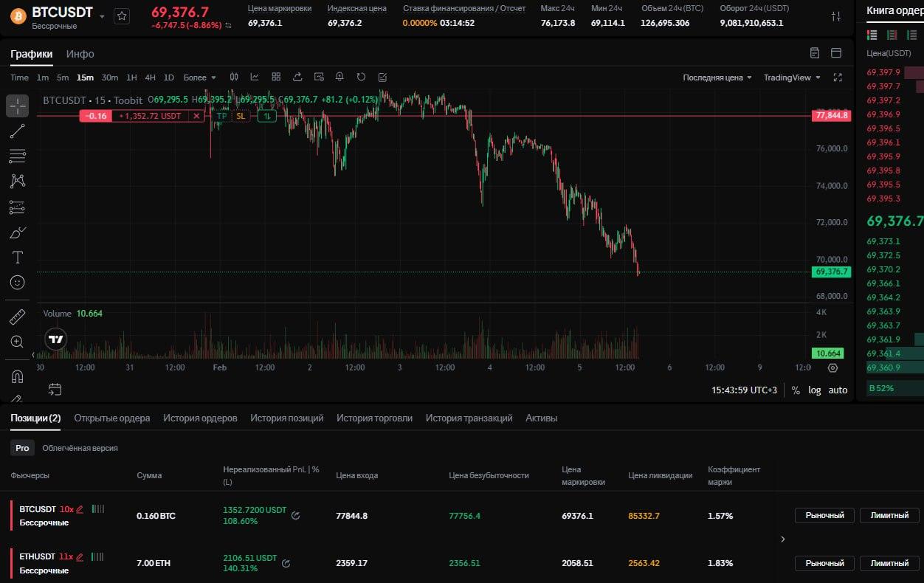Add BTCUSDT to favorites with star
This screenshot has height=583, width=924.
(x=122, y=15)
